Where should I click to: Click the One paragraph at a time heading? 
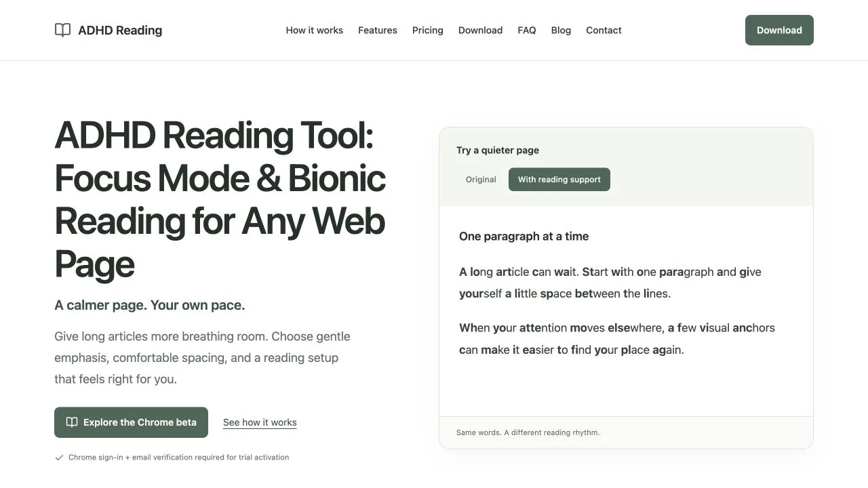[x=524, y=237]
